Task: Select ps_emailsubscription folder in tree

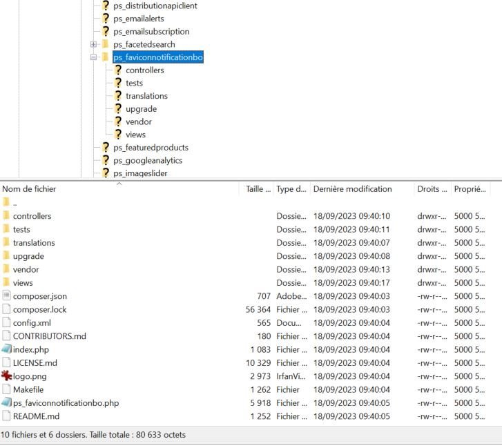Action: 151,31
